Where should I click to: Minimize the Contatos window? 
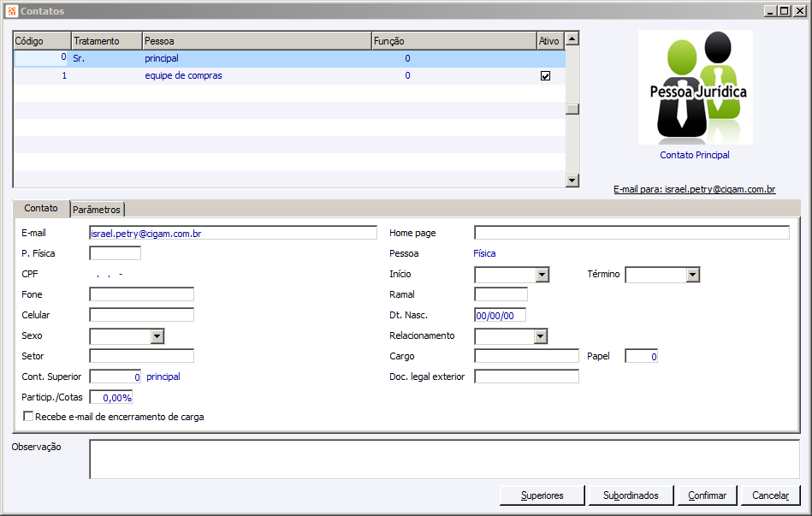click(x=771, y=11)
